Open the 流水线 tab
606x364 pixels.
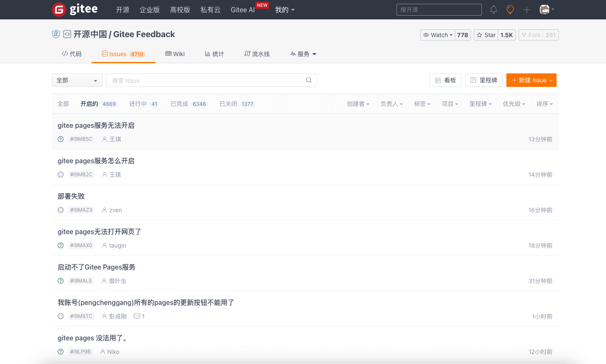pyautogui.click(x=257, y=54)
